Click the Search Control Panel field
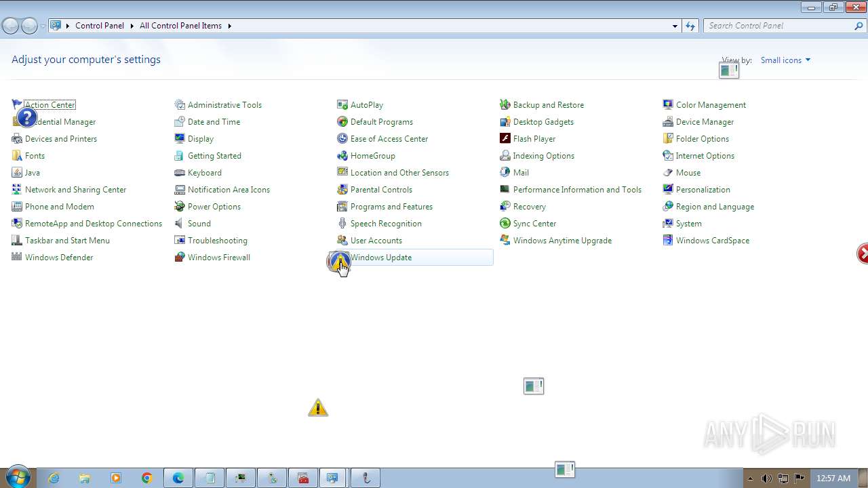This screenshot has height=488, width=868. 780,26
